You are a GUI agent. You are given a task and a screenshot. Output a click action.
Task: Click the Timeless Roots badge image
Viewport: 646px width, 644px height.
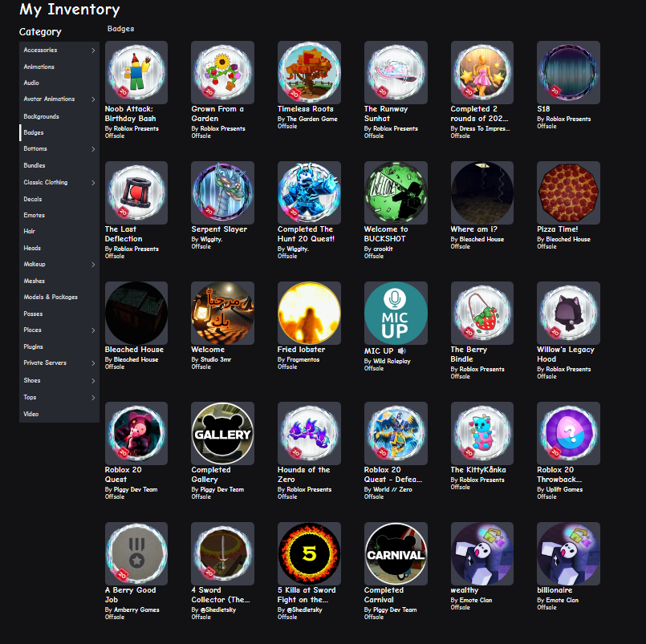pos(309,72)
